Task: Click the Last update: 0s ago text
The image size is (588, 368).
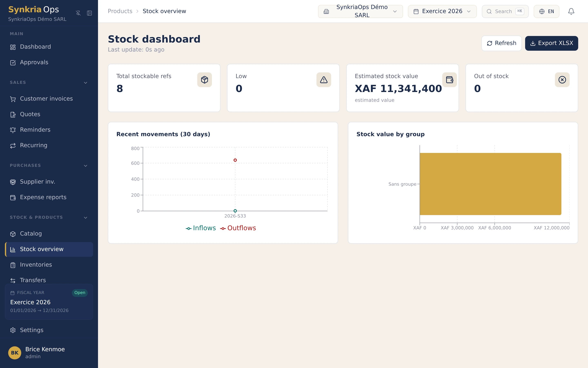Action: (x=136, y=50)
